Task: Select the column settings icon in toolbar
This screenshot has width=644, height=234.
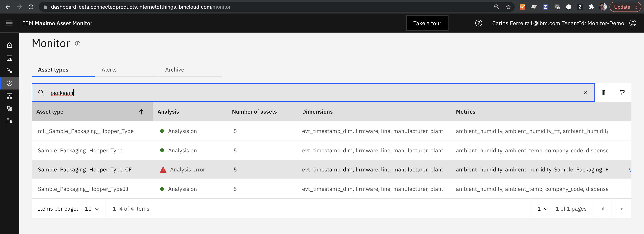Action: click(604, 92)
